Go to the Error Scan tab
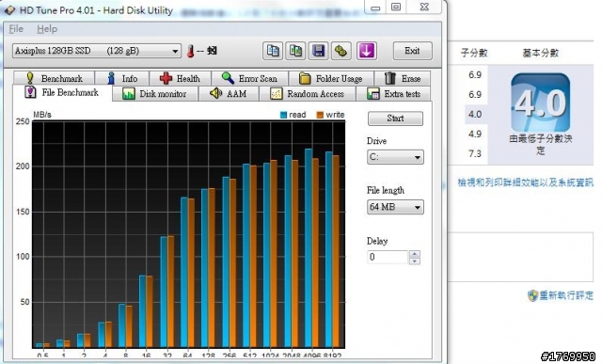This screenshot has height=364, width=602. click(x=249, y=78)
